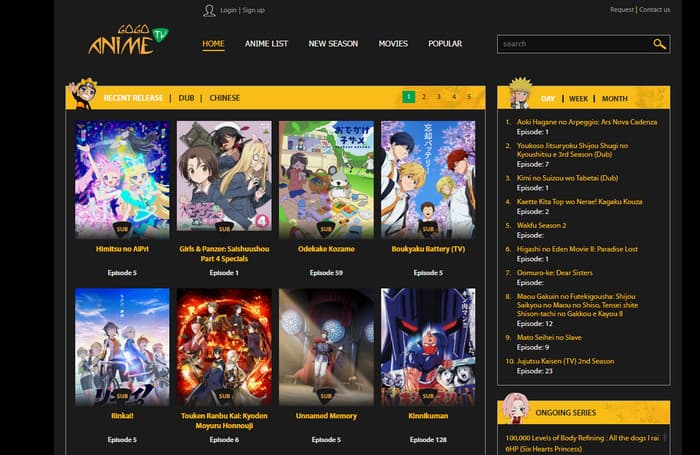
Task: Open Wakfu Season 2 ranking entry
Action: point(541,225)
